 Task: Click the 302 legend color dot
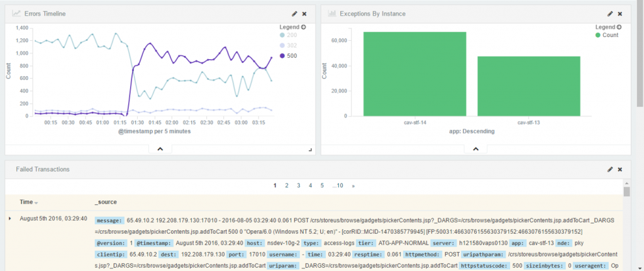click(282, 45)
